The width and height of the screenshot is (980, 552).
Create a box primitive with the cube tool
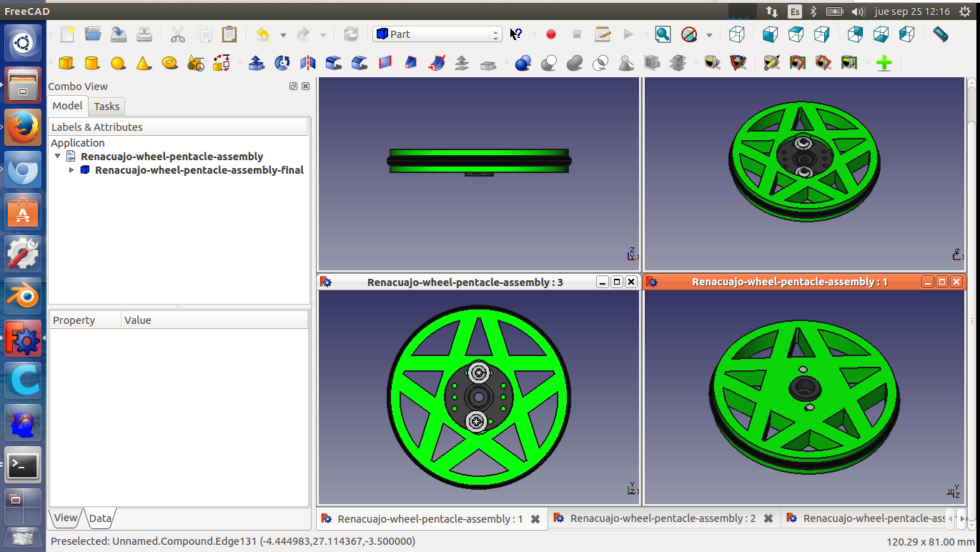pyautogui.click(x=66, y=63)
